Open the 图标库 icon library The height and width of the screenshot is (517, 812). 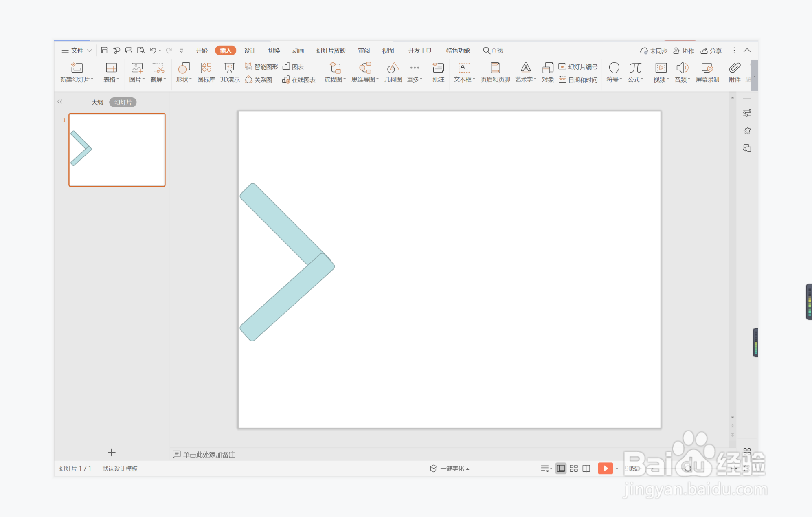[206, 72]
